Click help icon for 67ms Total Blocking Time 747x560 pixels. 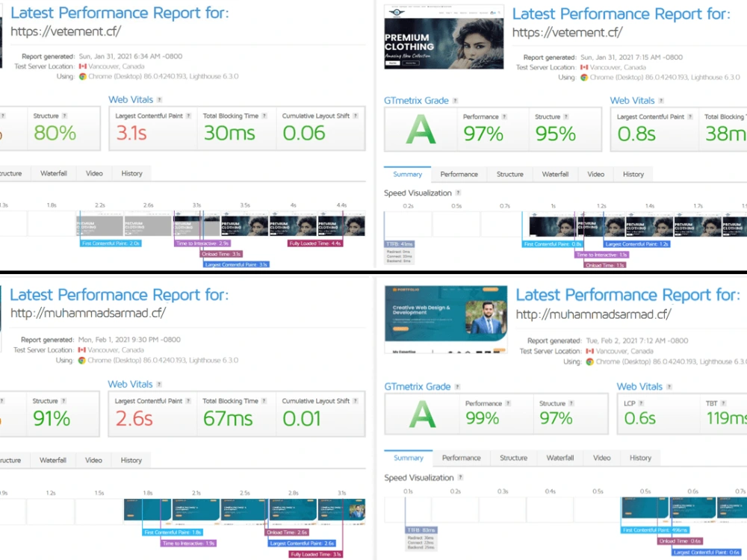264,401
